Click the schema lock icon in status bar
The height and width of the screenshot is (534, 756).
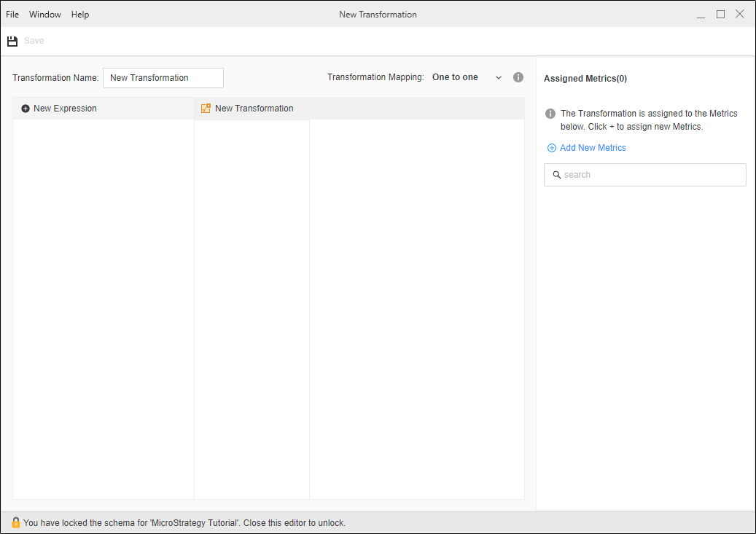point(15,522)
